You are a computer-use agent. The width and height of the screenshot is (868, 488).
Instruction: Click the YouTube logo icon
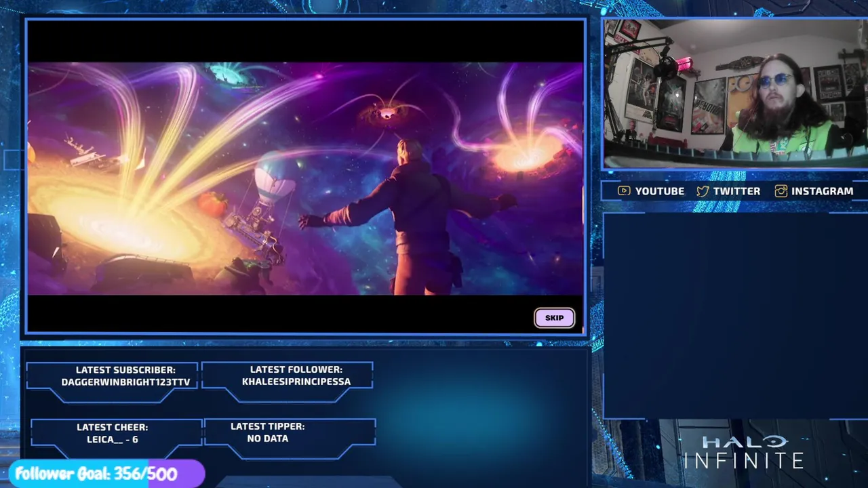point(624,191)
